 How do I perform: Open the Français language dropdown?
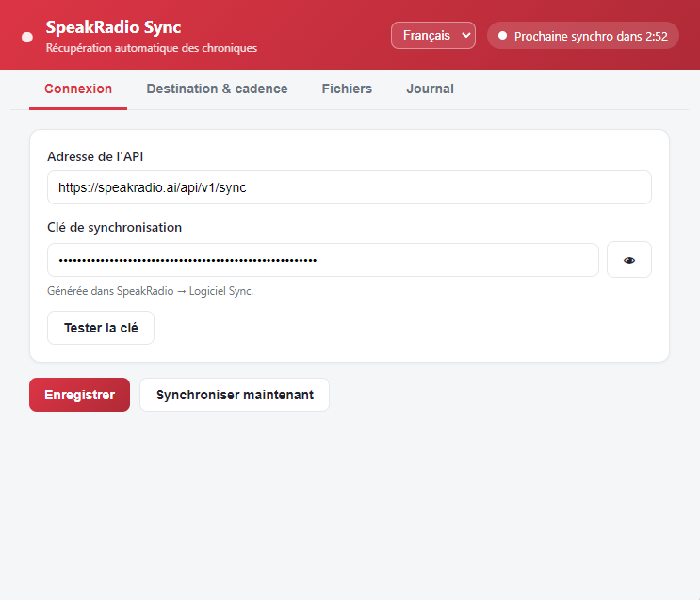coord(433,35)
